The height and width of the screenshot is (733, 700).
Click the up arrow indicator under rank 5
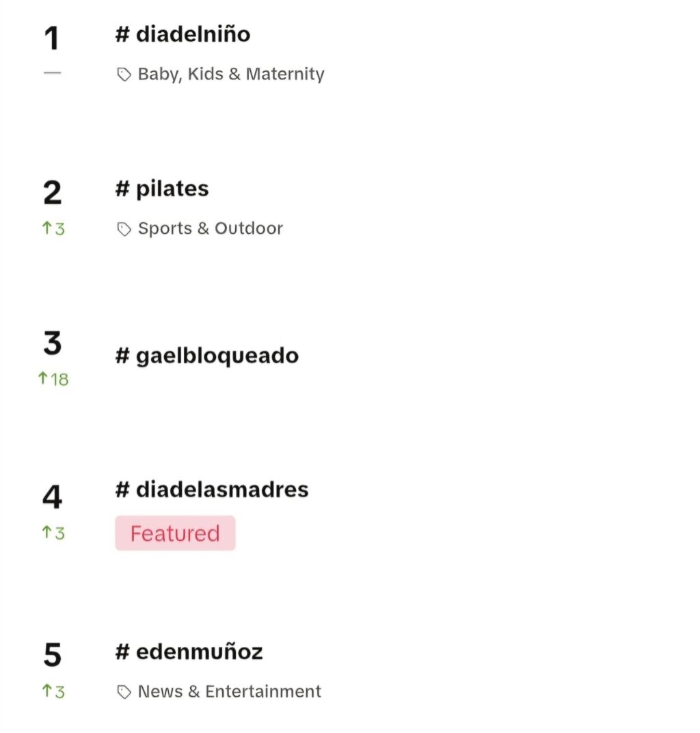pyautogui.click(x=53, y=691)
